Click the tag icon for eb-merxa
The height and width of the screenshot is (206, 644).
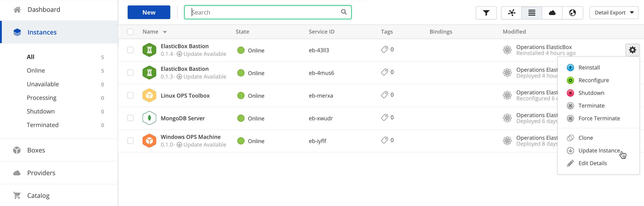(x=384, y=95)
